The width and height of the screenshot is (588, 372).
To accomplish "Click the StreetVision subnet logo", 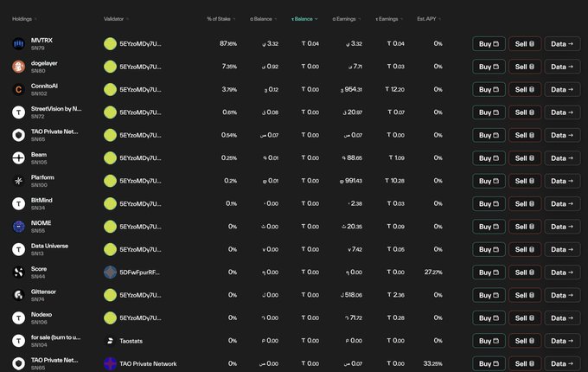I will point(18,112).
